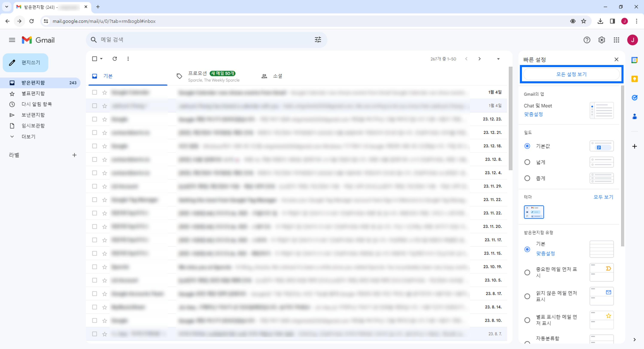Screen dimensions: 644x349
Task: Click the refresh mail icon in toolbar
Action: (115, 59)
